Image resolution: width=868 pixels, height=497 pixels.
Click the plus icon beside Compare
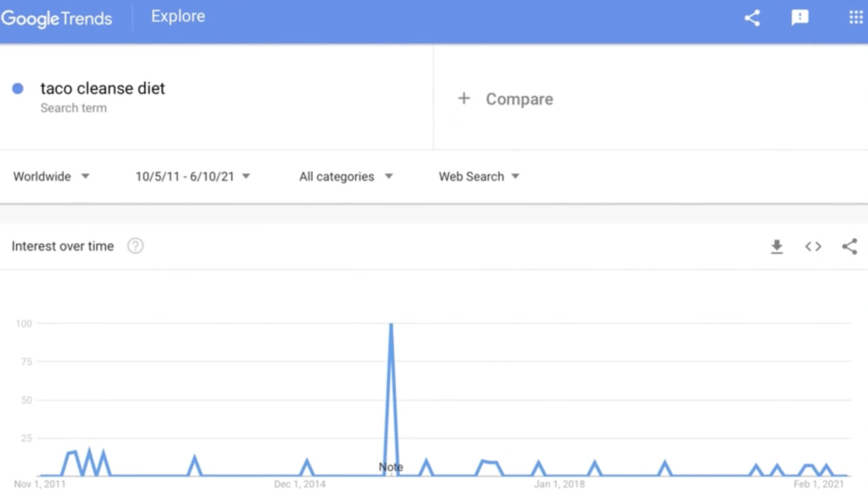coord(464,98)
